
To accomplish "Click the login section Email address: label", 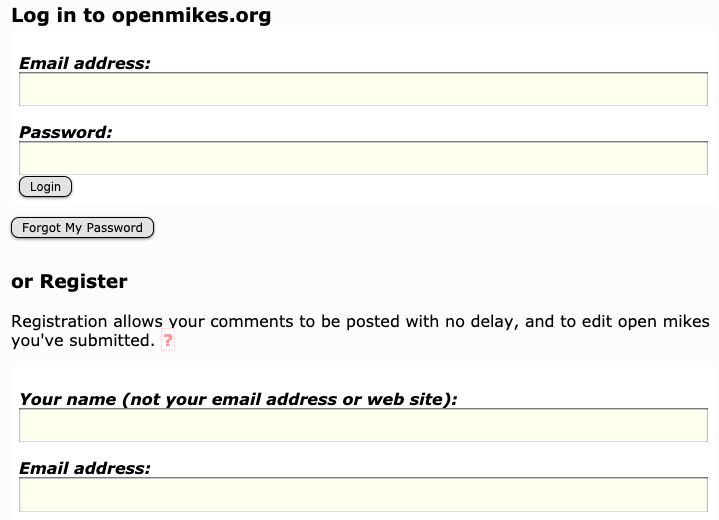I will pos(85,63).
